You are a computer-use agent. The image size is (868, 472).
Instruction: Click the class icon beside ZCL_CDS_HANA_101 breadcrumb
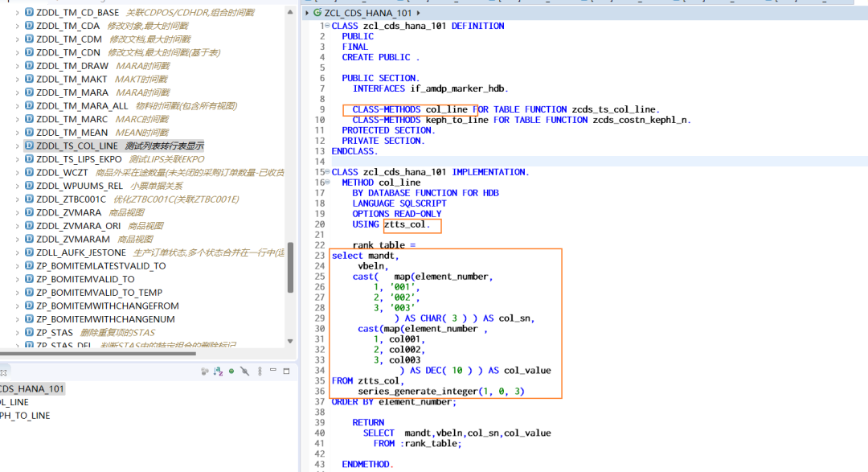317,12
